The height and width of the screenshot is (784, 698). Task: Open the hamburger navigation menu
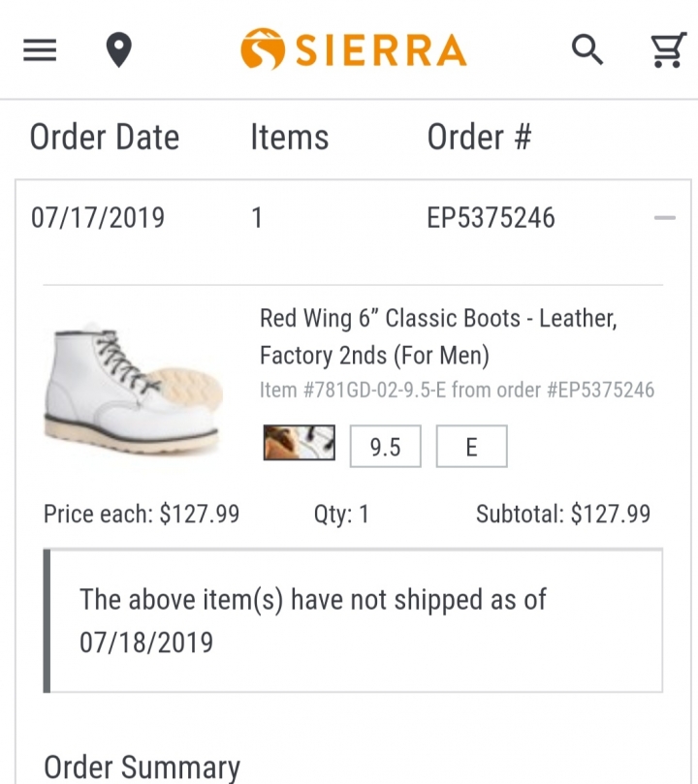40,50
